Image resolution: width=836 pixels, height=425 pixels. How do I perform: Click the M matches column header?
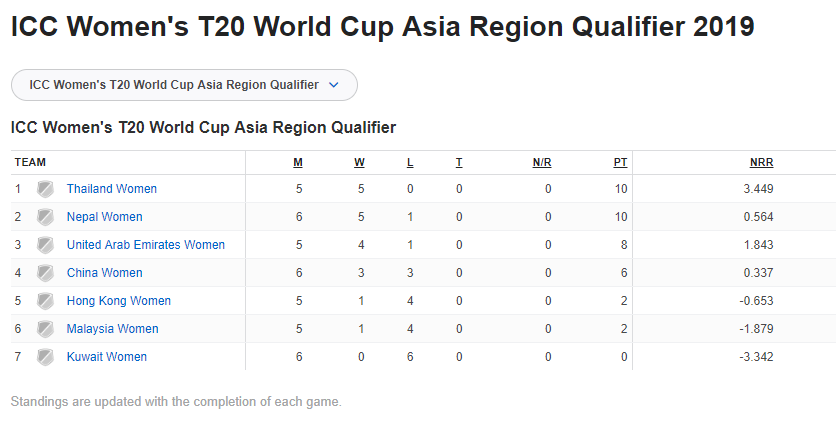point(298,162)
